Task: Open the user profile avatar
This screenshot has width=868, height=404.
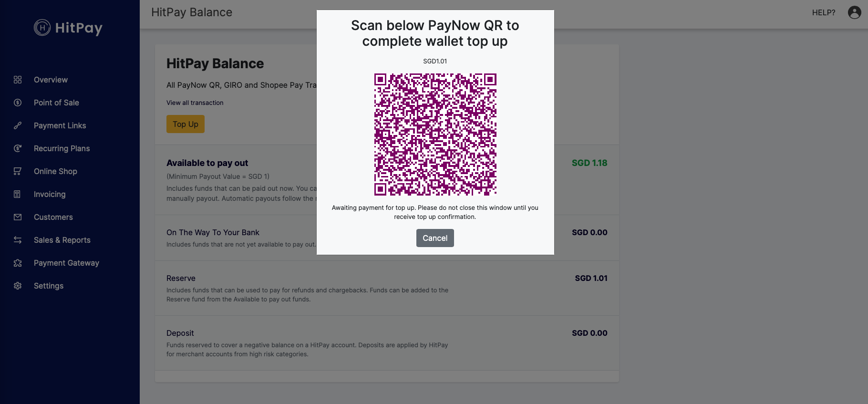Action: coord(854,12)
